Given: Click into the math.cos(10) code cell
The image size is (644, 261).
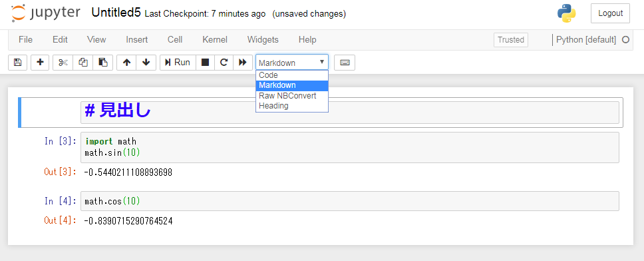Looking at the screenshot, I should tap(349, 201).
